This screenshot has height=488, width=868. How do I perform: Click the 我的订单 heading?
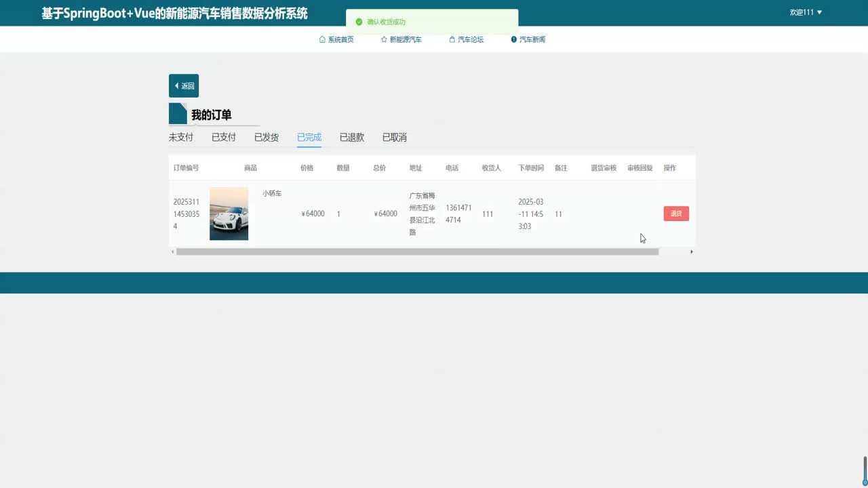coord(212,115)
